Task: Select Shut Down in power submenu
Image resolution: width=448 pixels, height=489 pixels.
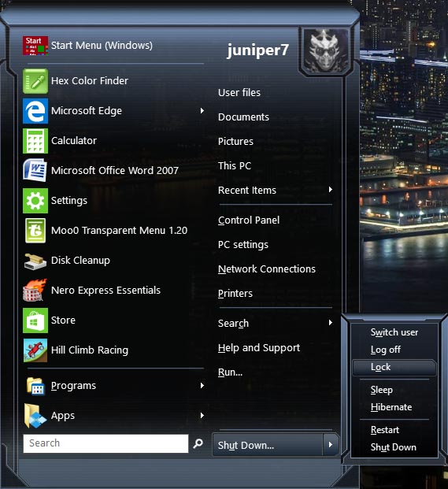Action: point(394,447)
